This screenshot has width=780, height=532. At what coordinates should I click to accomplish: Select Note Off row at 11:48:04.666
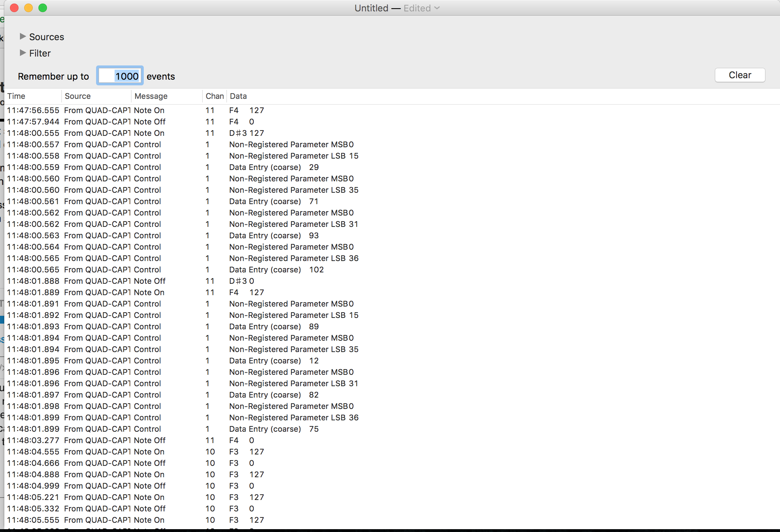point(392,463)
